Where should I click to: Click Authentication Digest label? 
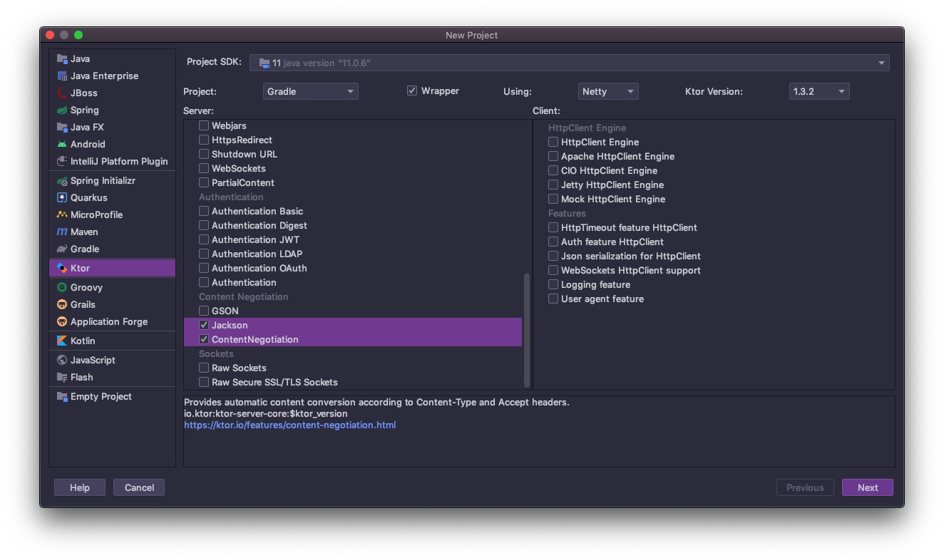point(260,226)
